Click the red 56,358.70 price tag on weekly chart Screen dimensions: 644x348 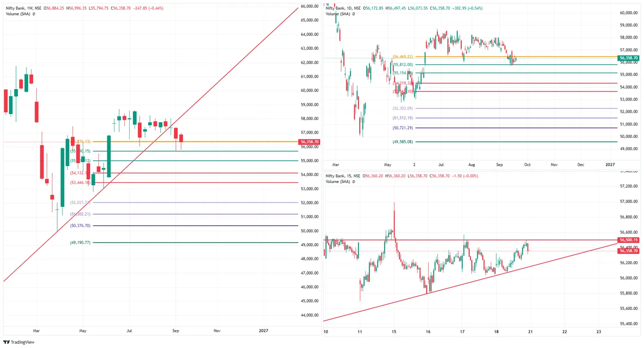click(x=309, y=142)
